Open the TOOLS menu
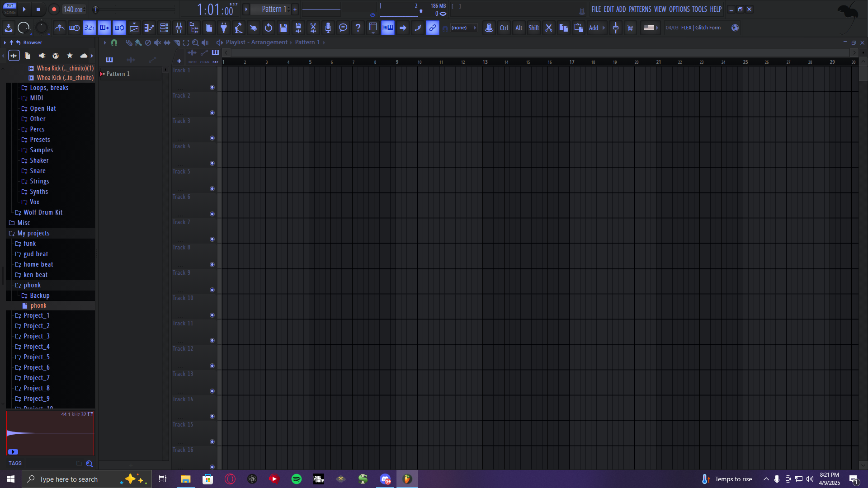Viewport: 868px width, 488px height. [699, 9]
